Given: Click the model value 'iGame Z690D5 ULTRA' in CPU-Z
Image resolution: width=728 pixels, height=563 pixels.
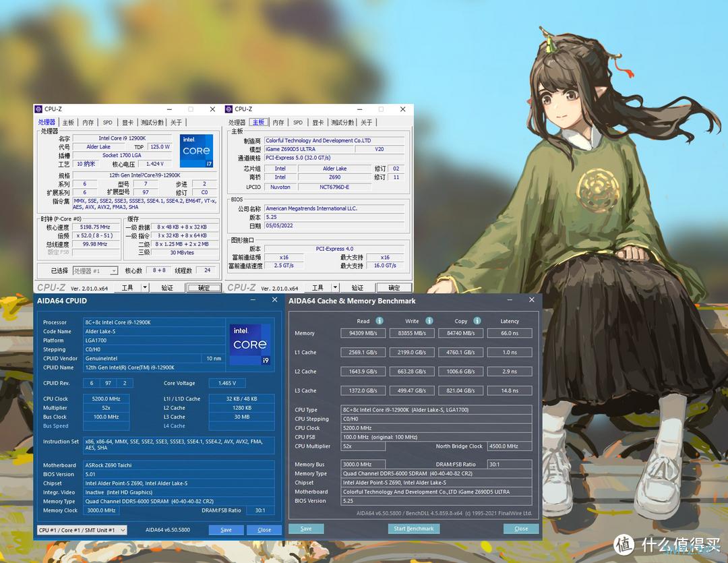Looking at the screenshot, I should point(308,149).
